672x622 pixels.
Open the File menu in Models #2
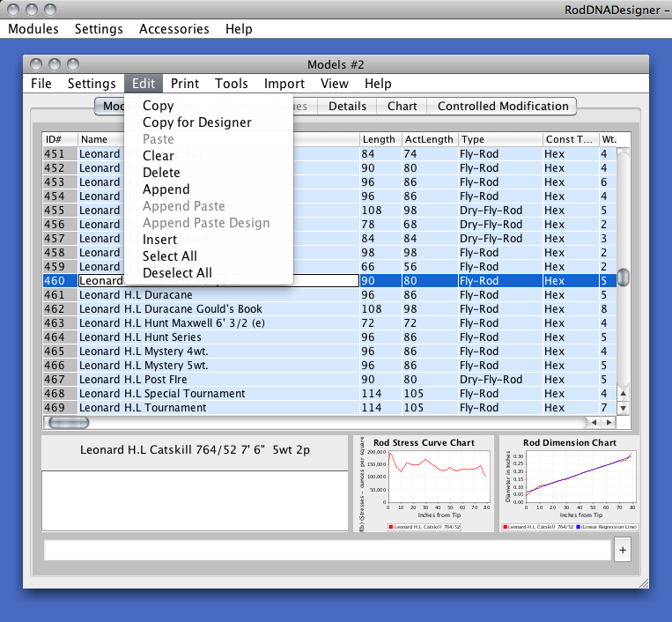tap(41, 83)
